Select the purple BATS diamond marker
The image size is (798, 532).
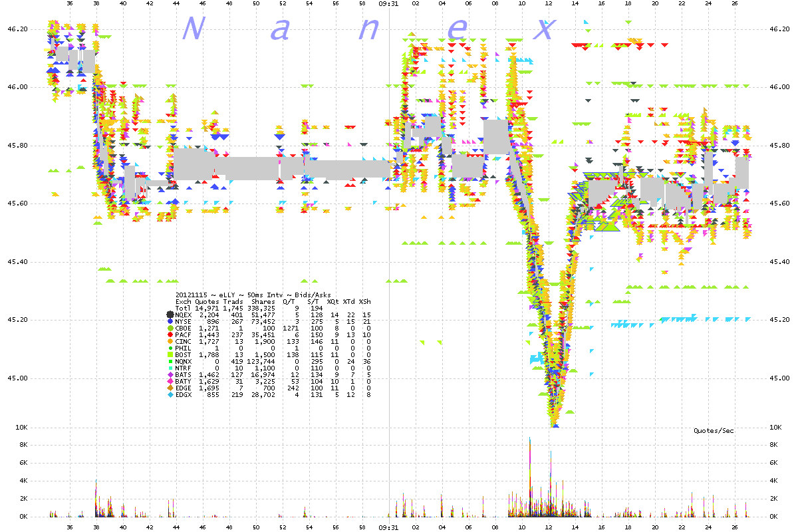(x=170, y=374)
